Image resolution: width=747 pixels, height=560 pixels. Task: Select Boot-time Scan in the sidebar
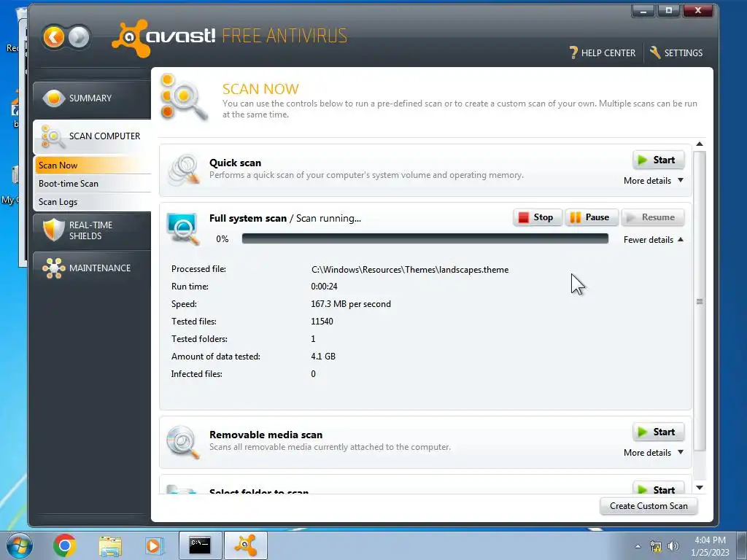93,183
